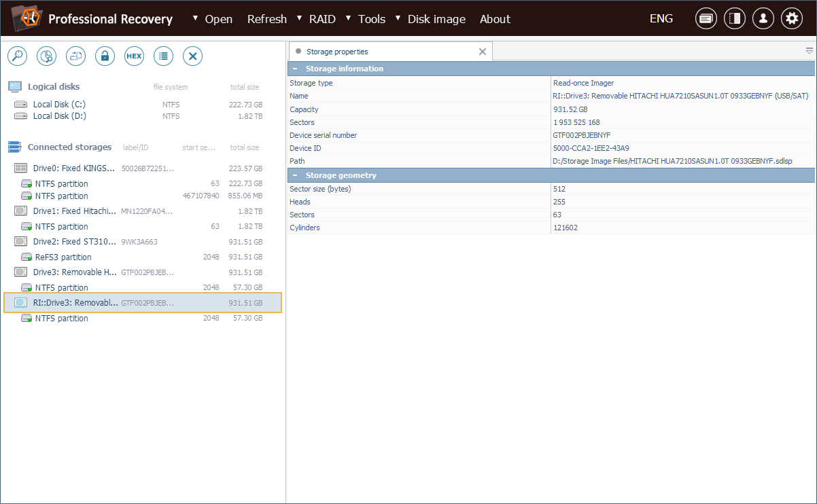Click the partition search pie-chart icon
Screen dimensions: 817x504
click(x=46, y=56)
